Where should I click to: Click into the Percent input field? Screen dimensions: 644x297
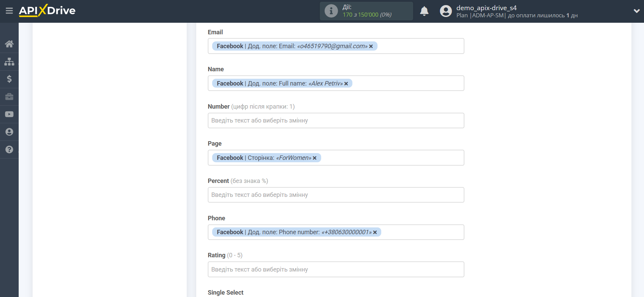pos(336,195)
